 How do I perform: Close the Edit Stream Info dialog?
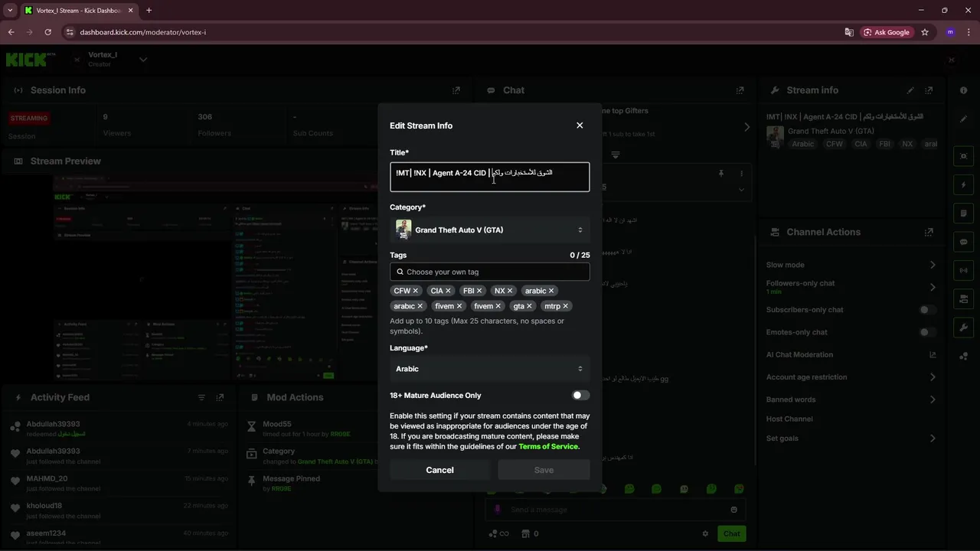(x=580, y=126)
